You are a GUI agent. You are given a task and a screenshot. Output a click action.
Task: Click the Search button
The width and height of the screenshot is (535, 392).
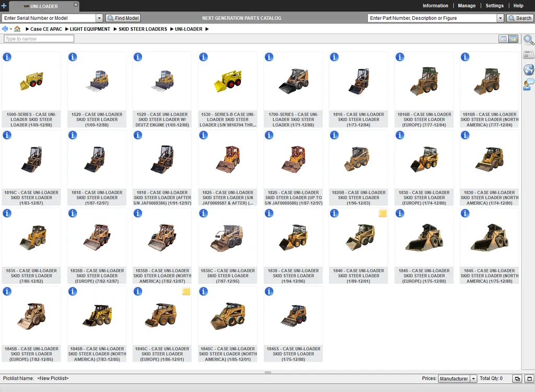coord(520,18)
